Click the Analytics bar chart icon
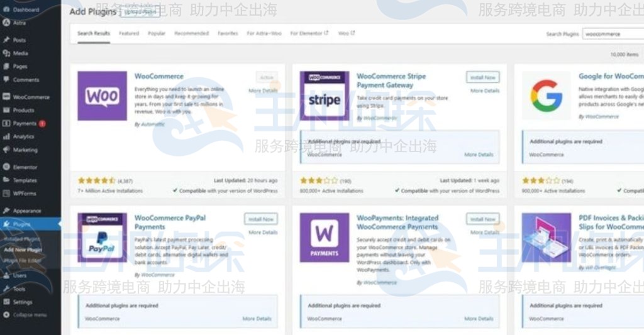The height and width of the screenshot is (335, 644). (x=6, y=136)
